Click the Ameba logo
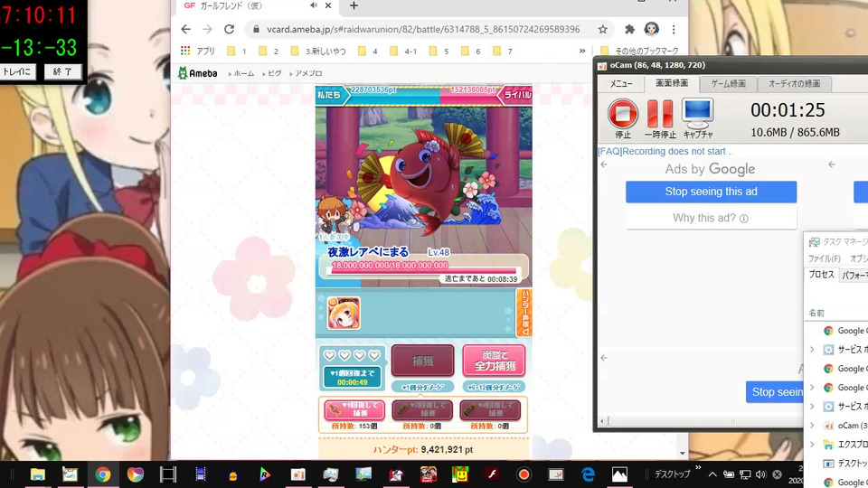 click(x=198, y=73)
